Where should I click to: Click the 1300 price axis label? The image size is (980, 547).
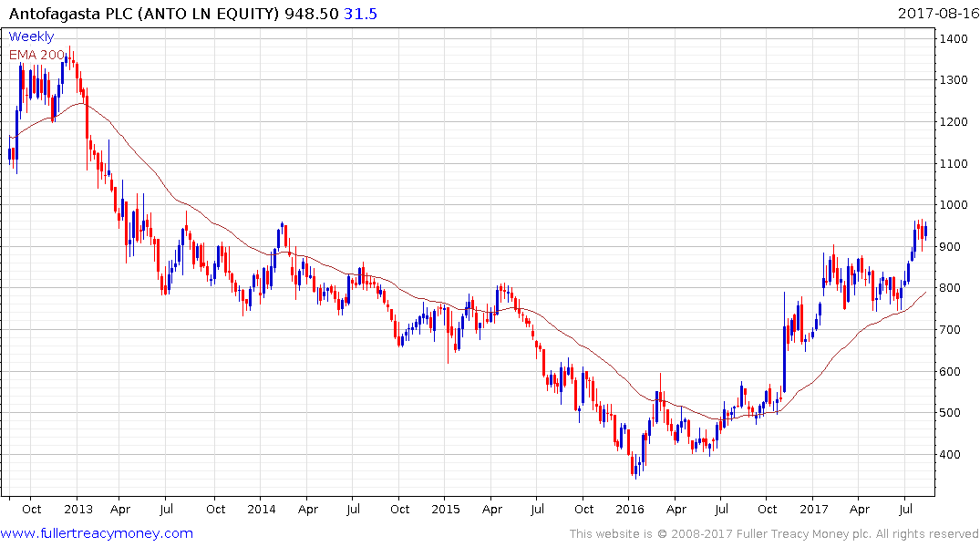point(954,80)
